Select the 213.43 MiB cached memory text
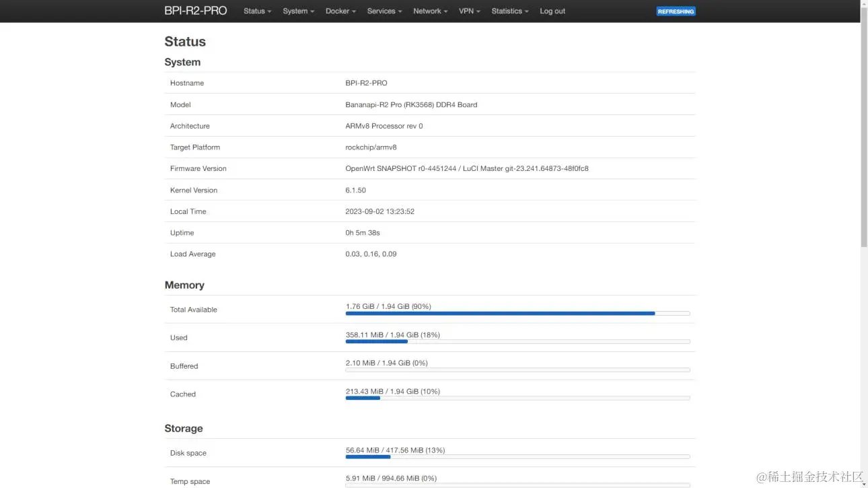The width and height of the screenshot is (868, 488). click(x=392, y=392)
